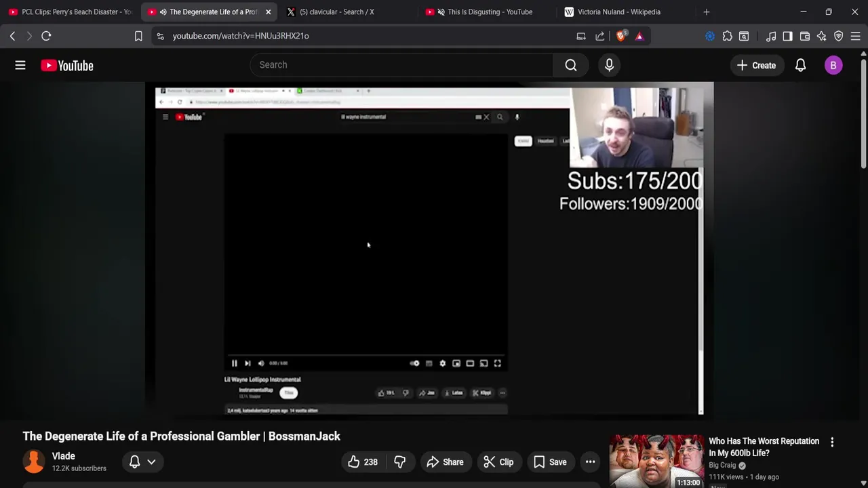Toggle the Vlade subscription bell
868x488 pixels.
134,462
